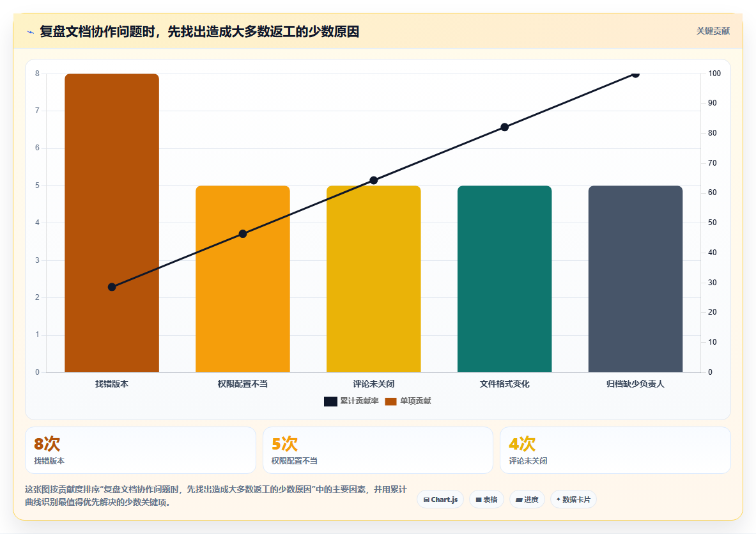Click the x-axis label 找错版本

pos(112,384)
